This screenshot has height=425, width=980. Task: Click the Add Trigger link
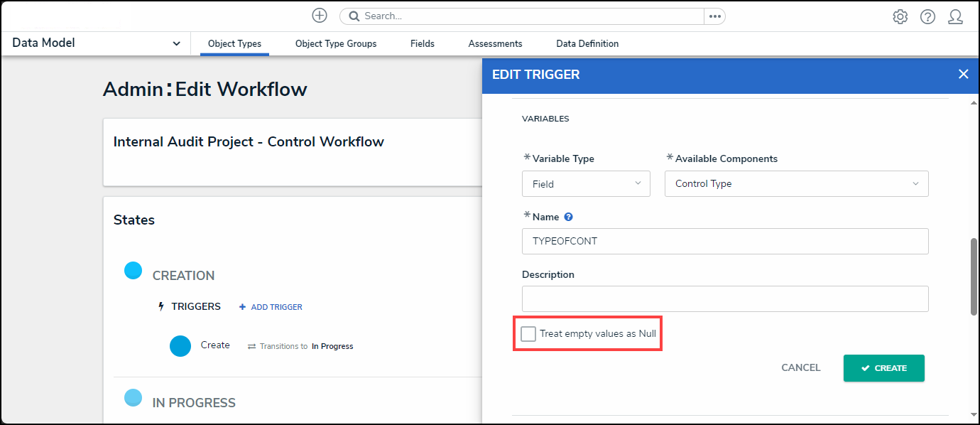(271, 307)
